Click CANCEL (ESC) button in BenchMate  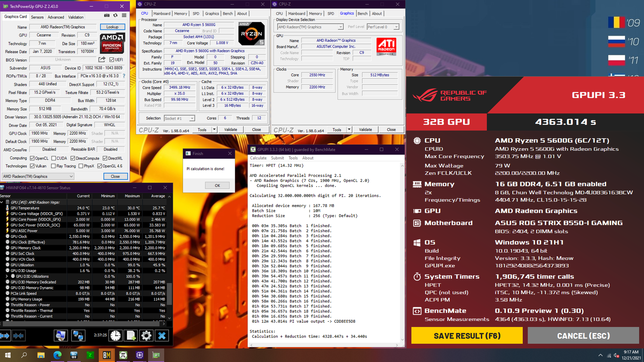point(583,336)
